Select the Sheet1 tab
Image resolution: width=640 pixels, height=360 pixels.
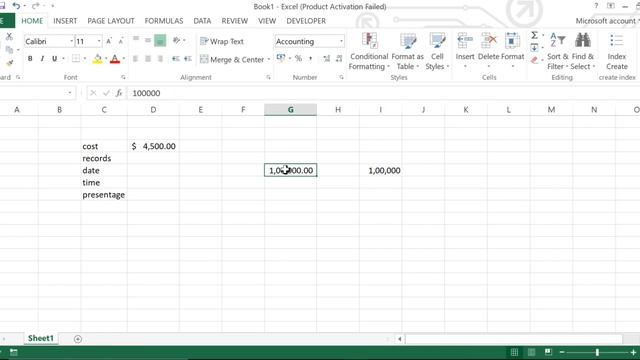41,338
